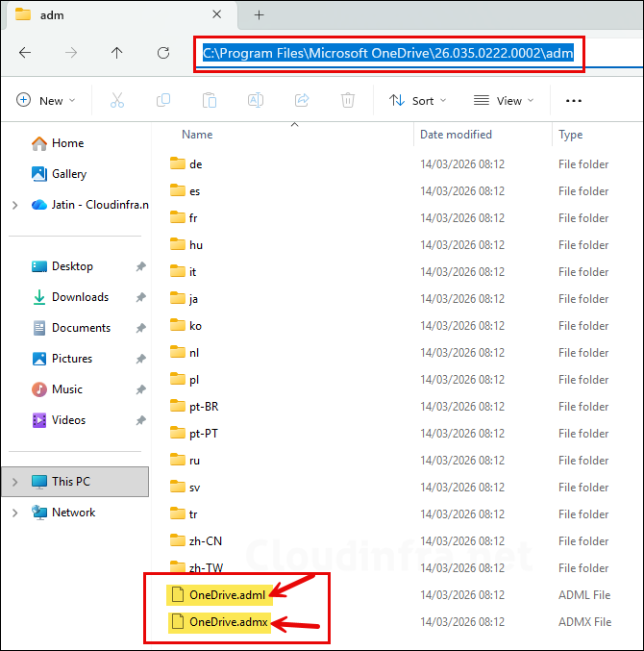Select the pl folder
Viewport: 644px width, 651px height.
click(185, 380)
